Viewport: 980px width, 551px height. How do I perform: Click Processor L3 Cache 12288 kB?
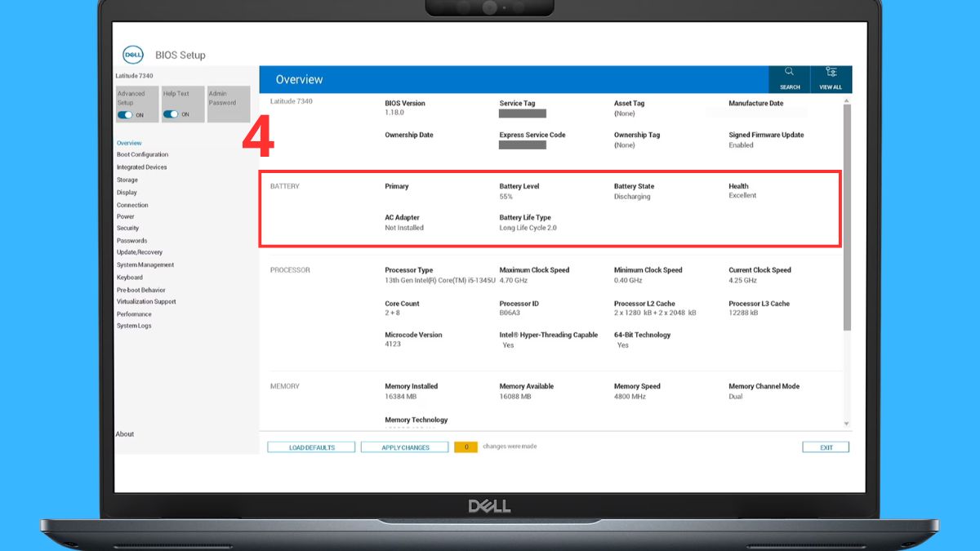click(743, 313)
